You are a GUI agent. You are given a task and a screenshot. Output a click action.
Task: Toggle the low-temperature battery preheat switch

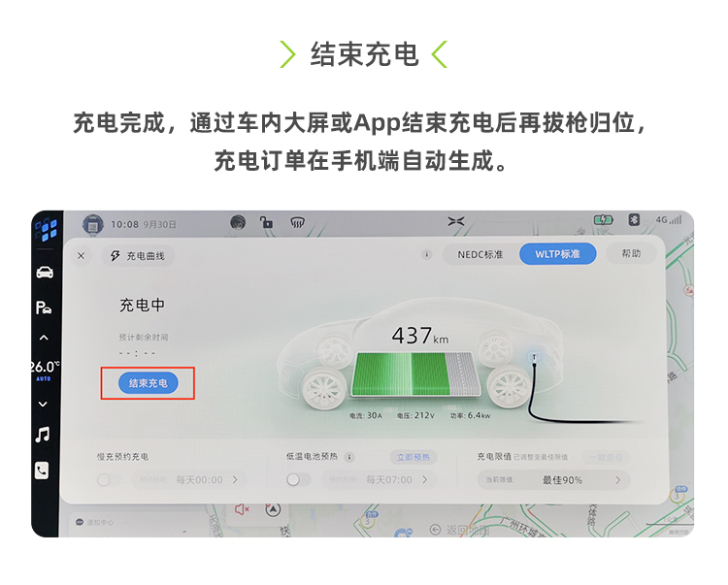pyautogui.click(x=298, y=479)
